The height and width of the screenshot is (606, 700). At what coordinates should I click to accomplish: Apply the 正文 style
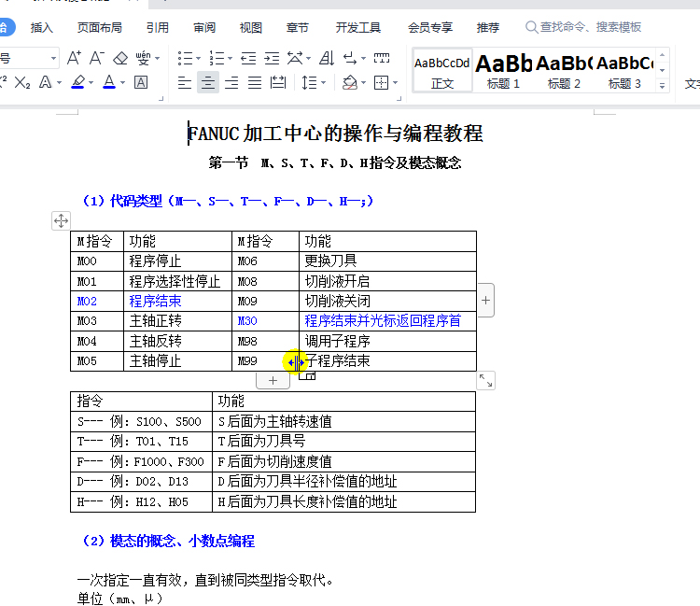(x=442, y=71)
